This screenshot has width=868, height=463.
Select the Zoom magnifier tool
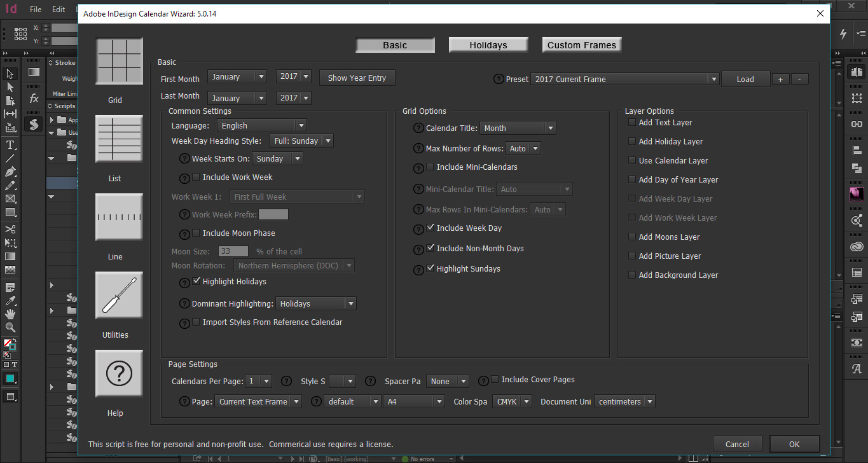10,328
